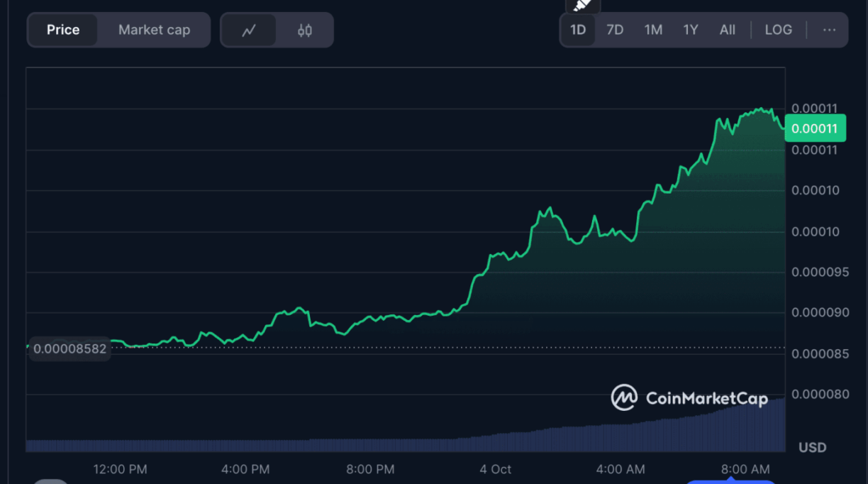Switch to Market cap view
Image resolution: width=868 pixels, height=484 pixels.
tap(154, 30)
